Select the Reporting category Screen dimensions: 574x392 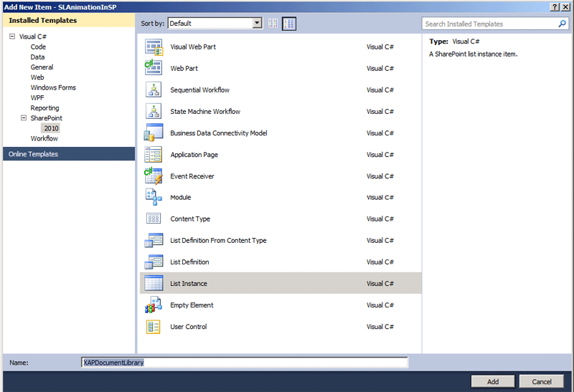tap(44, 108)
